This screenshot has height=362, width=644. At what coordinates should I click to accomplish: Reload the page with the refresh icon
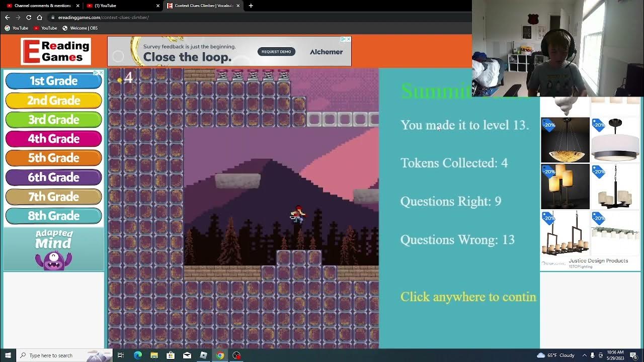[x=29, y=17]
